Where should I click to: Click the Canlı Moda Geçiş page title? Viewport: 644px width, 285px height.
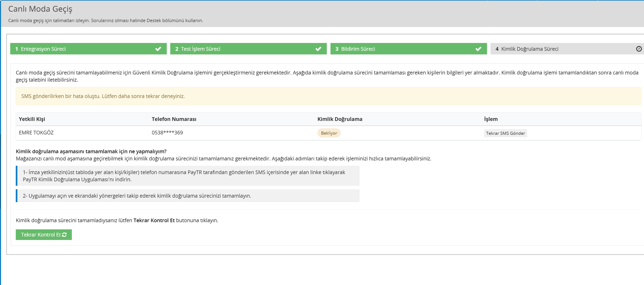coord(40,9)
